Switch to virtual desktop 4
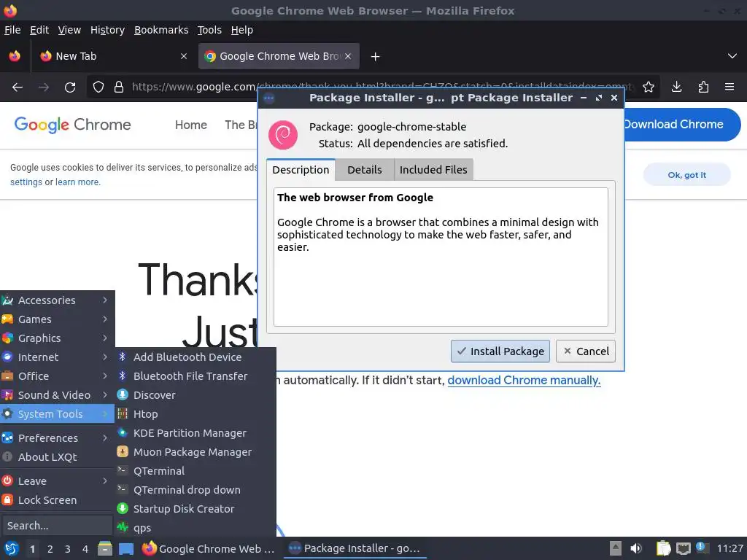Screen dimensions: 747x560 coord(85,549)
